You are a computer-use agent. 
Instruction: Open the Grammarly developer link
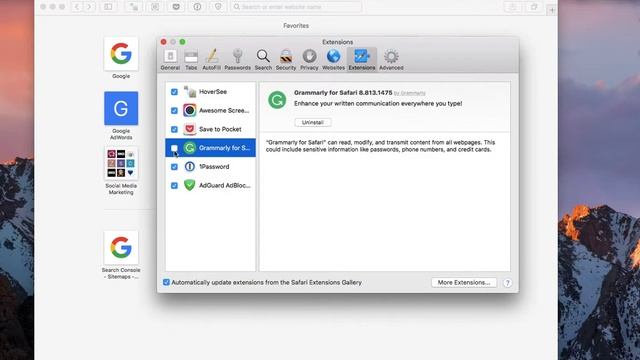(x=409, y=93)
